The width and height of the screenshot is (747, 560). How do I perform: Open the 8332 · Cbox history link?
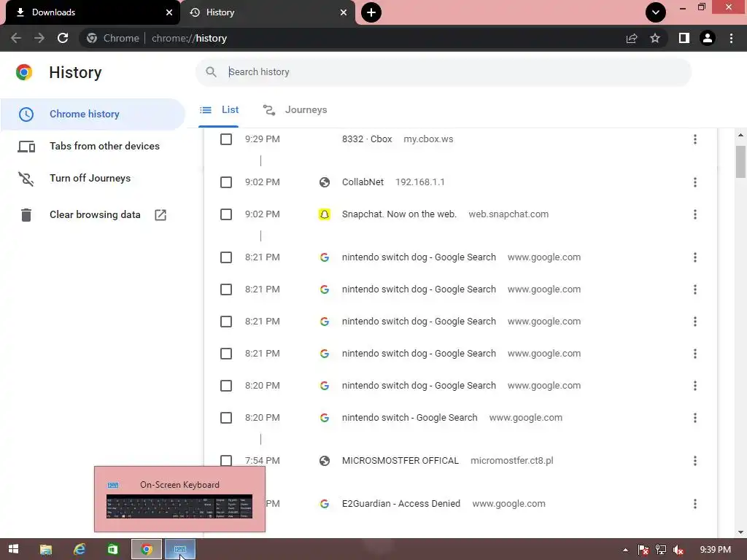click(367, 139)
